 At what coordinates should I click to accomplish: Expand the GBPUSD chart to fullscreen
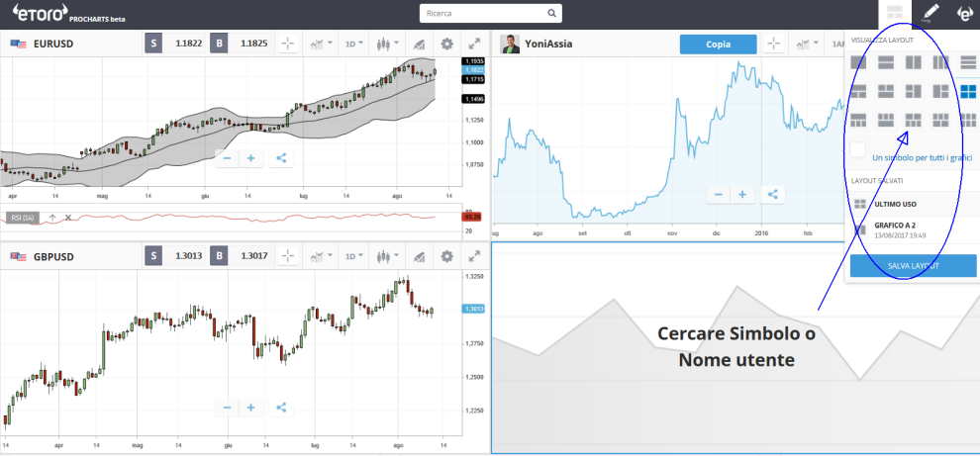475,256
